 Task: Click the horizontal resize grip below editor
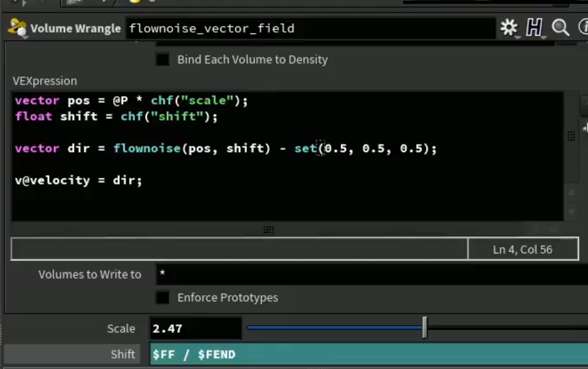268,230
